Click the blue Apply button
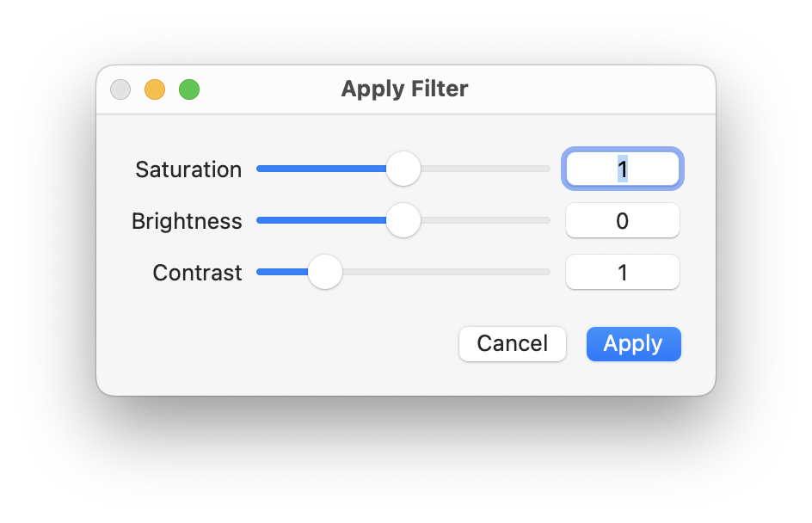This screenshot has width=812, height=523. pyautogui.click(x=633, y=344)
